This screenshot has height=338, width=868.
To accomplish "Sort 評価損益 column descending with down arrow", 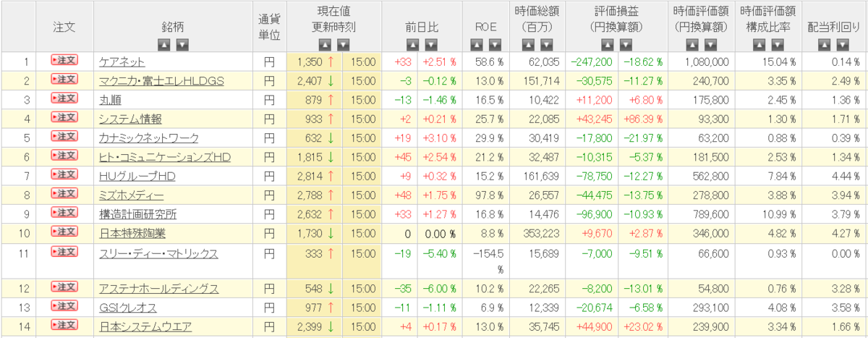I will (x=626, y=45).
